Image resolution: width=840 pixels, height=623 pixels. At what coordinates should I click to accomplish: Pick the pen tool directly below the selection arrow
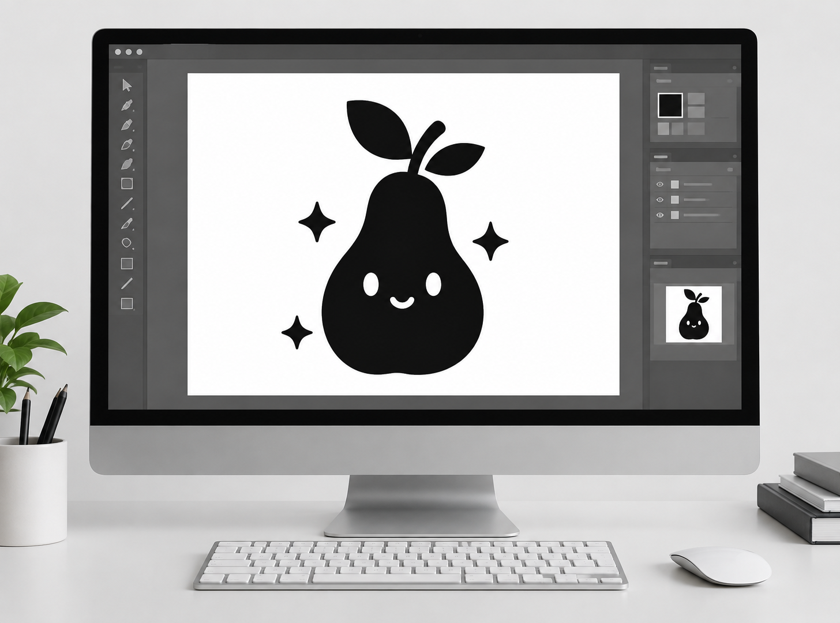click(x=127, y=105)
